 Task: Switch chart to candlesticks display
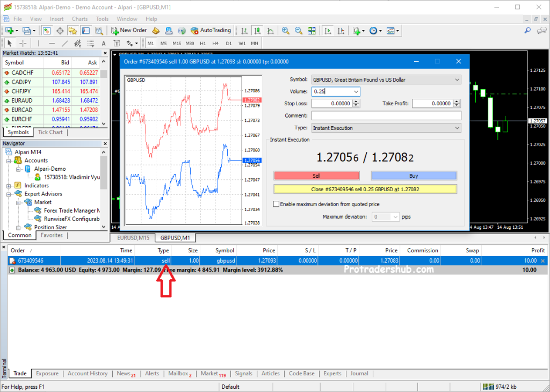pos(258,31)
